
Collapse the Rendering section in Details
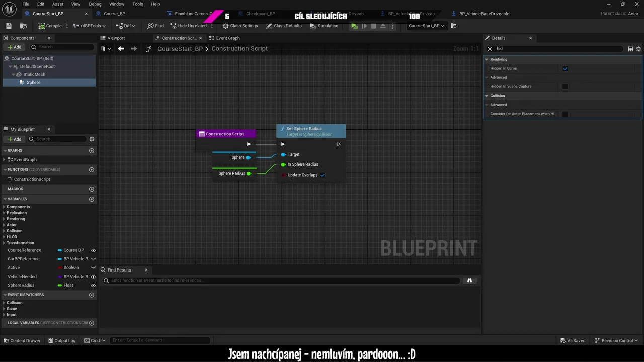pos(487,59)
